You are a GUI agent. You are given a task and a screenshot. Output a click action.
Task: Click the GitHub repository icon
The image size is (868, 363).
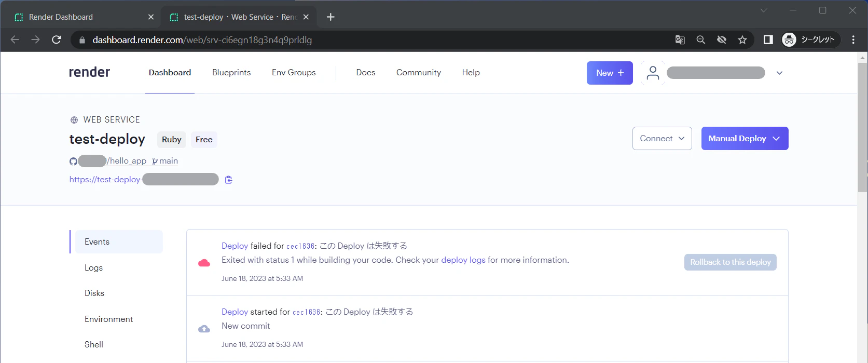pyautogui.click(x=73, y=162)
